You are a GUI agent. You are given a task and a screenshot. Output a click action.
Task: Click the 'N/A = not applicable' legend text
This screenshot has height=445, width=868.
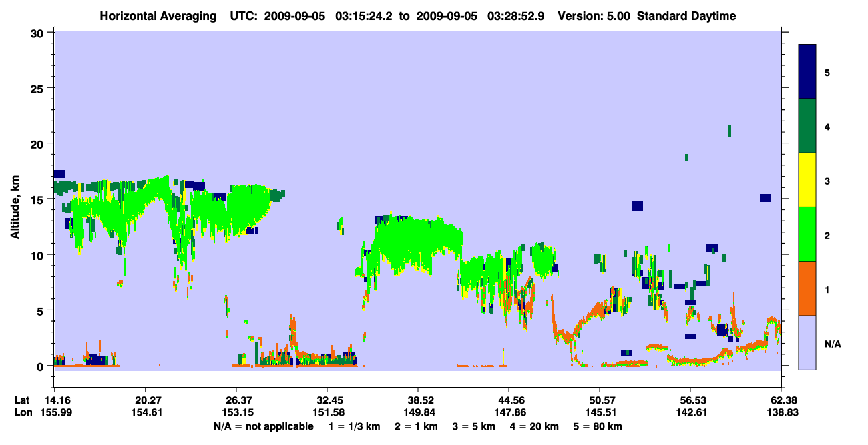click(263, 426)
